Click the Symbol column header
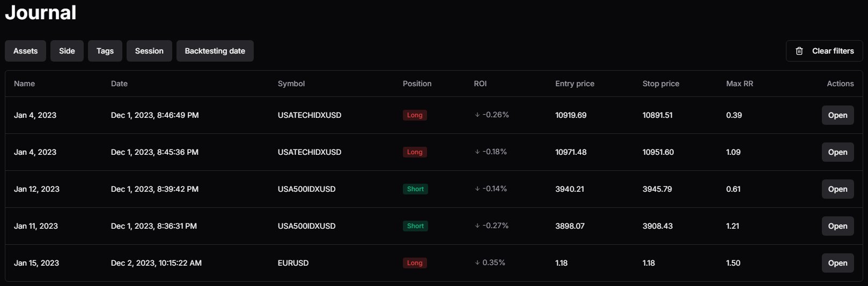The width and height of the screenshot is (868, 286). tap(291, 84)
